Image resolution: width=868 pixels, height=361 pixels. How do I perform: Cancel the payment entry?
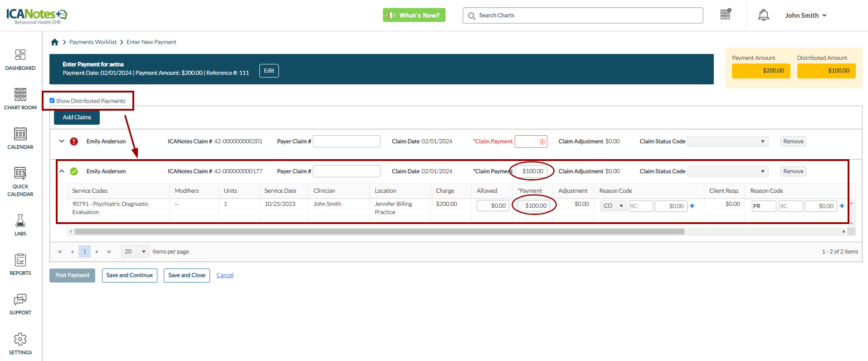tap(225, 275)
